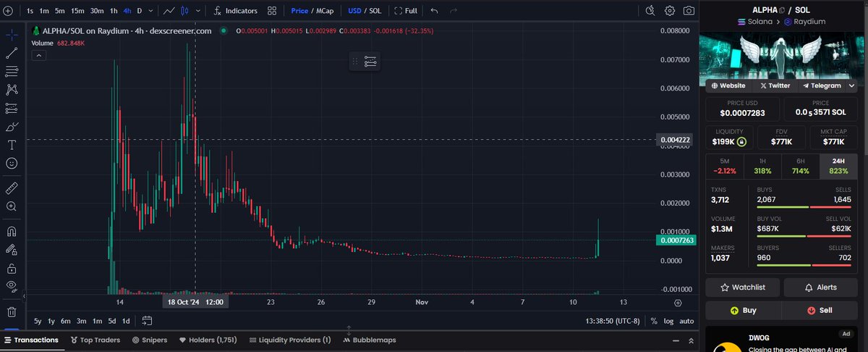This screenshot has height=352, width=868.
Task: Expand chart style dropdown arrow
Action: tap(199, 11)
